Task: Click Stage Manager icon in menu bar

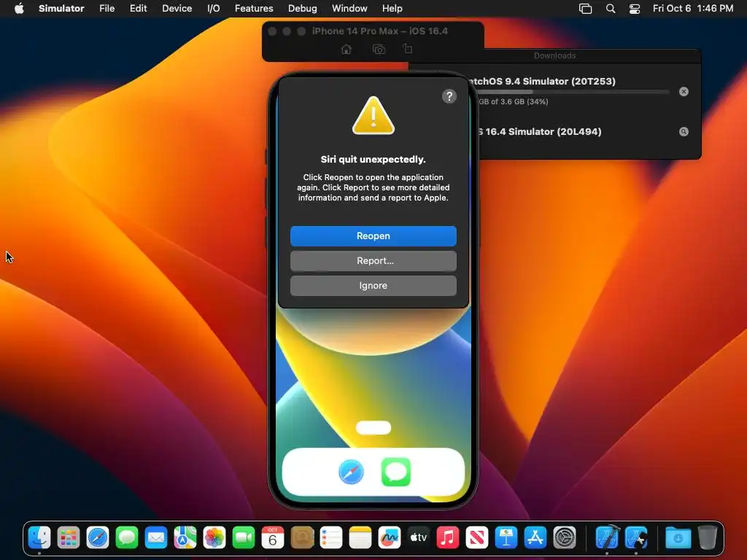Action: pos(586,9)
